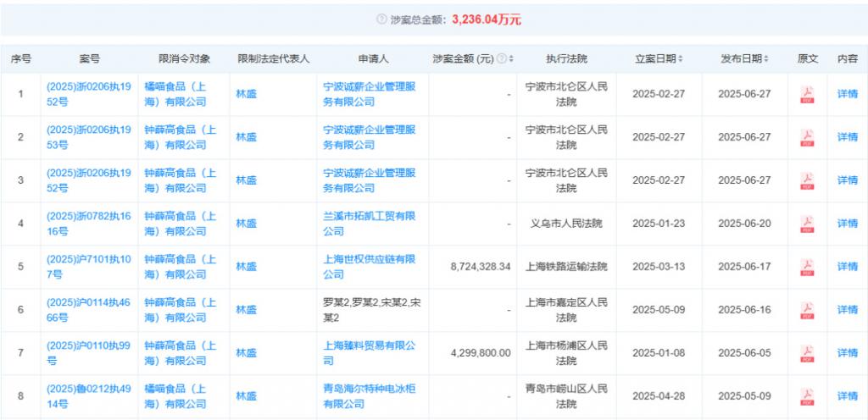The height and width of the screenshot is (420, 868).
Task: Sort by 发布日期 column arrows
Action: [x=766, y=59]
